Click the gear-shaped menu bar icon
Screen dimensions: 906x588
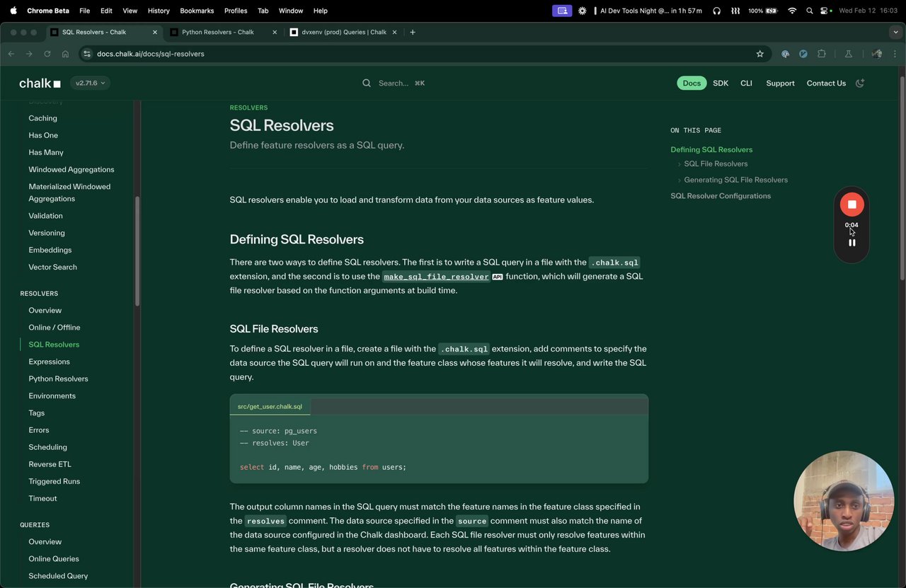pos(583,11)
